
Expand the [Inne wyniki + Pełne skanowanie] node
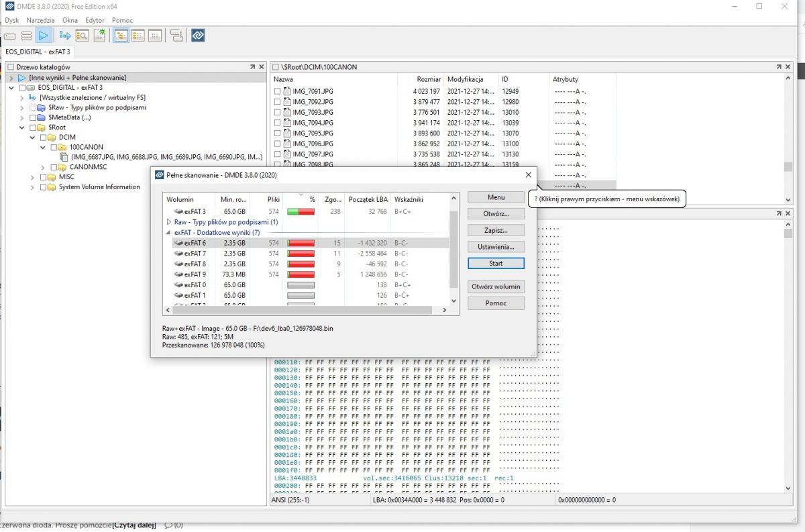(11, 78)
